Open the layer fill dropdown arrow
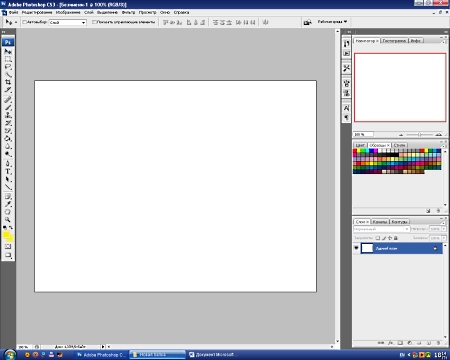 click(444, 238)
